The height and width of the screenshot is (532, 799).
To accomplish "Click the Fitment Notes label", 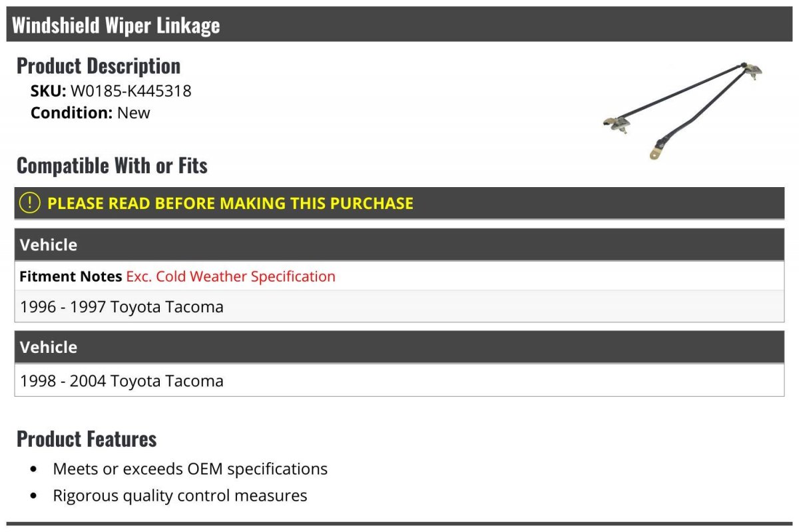I will 71,276.
